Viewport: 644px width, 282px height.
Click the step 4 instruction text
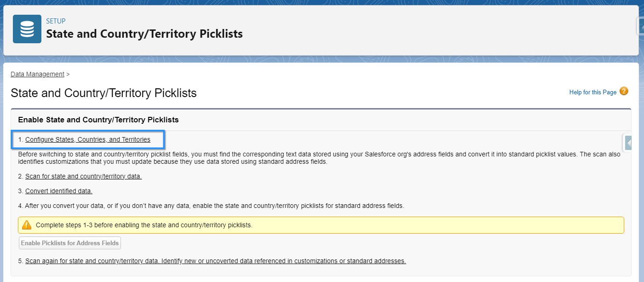click(x=211, y=206)
